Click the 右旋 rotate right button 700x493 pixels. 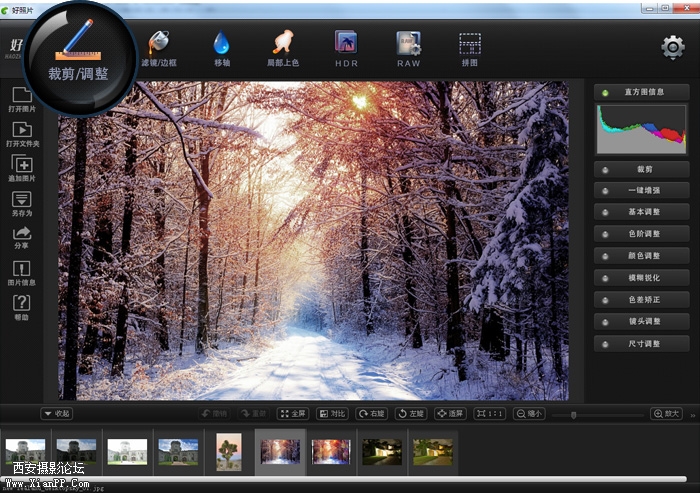[x=372, y=413]
